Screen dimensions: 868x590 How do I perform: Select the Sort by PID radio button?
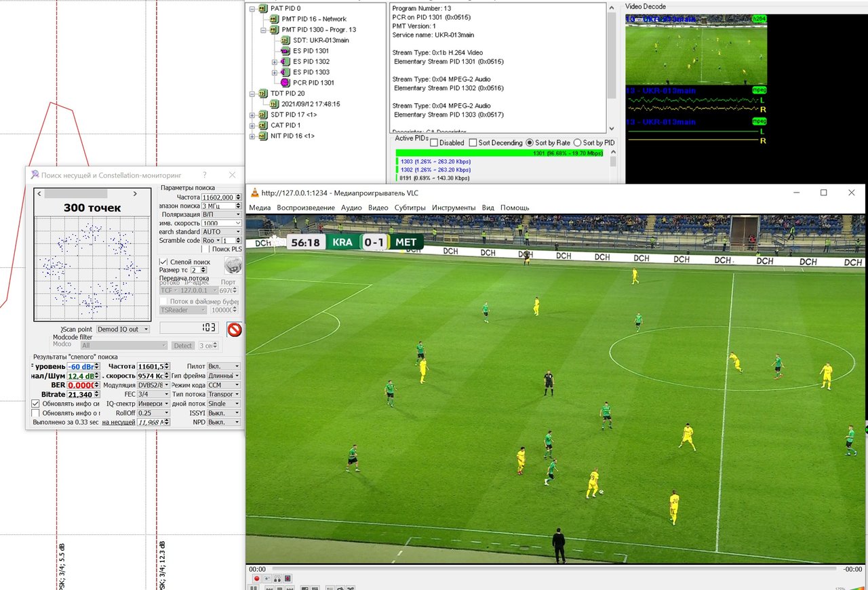tap(577, 143)
